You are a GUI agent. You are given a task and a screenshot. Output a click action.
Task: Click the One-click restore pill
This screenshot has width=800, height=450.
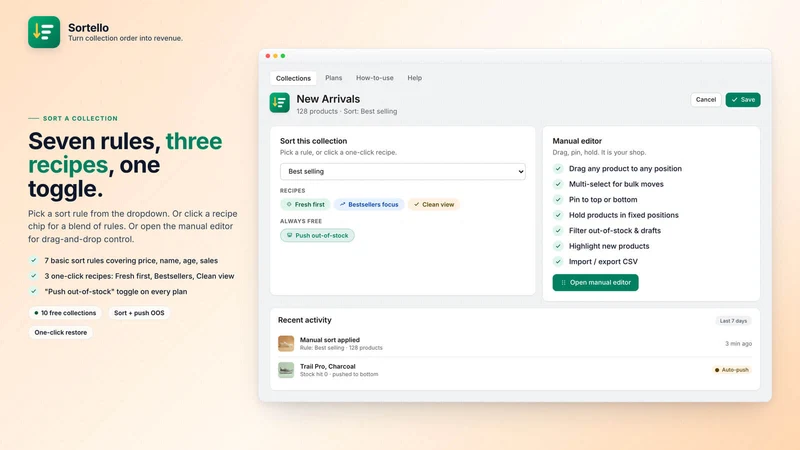point(60,333)
